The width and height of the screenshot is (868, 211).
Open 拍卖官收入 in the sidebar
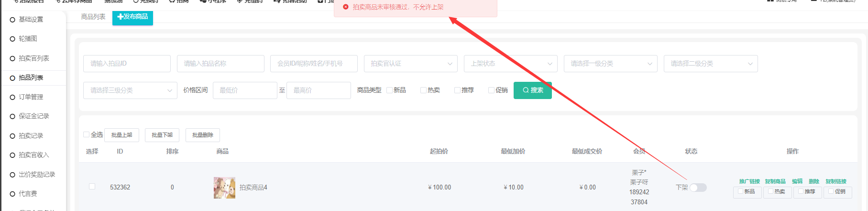pyautogui.click(x=34, y=155)
